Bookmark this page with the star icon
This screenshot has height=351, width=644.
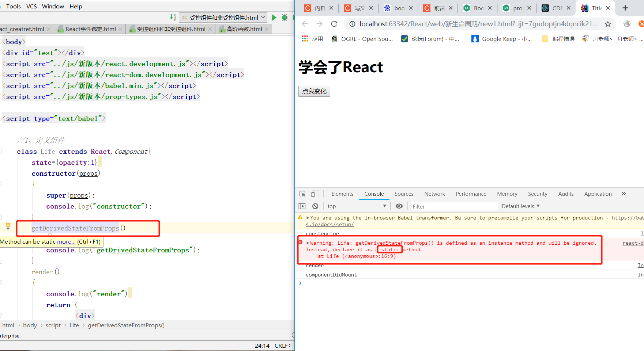coord(608,24)
